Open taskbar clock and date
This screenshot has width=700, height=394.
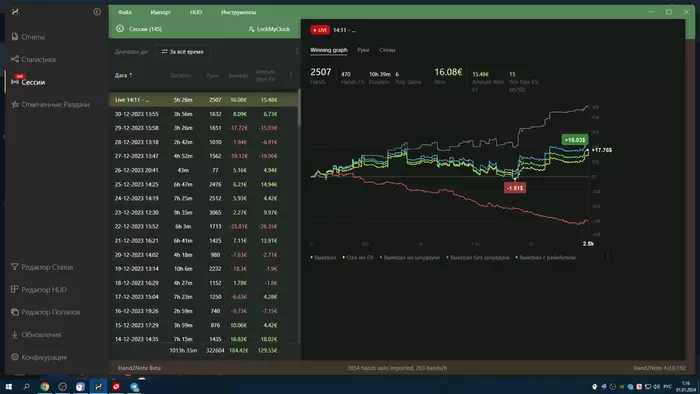click(x=685, y=386)
